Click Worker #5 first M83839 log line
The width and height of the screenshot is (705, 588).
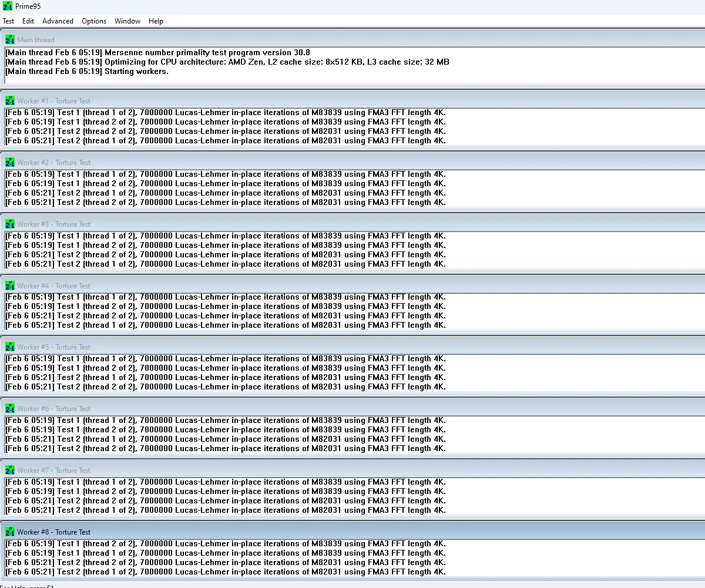tap(225, 358)
